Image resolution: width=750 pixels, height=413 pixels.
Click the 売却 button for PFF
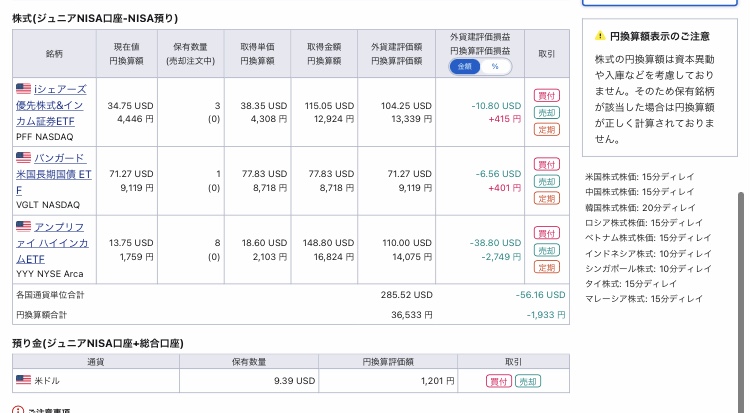pyautogui.click(x=547, y=112)
